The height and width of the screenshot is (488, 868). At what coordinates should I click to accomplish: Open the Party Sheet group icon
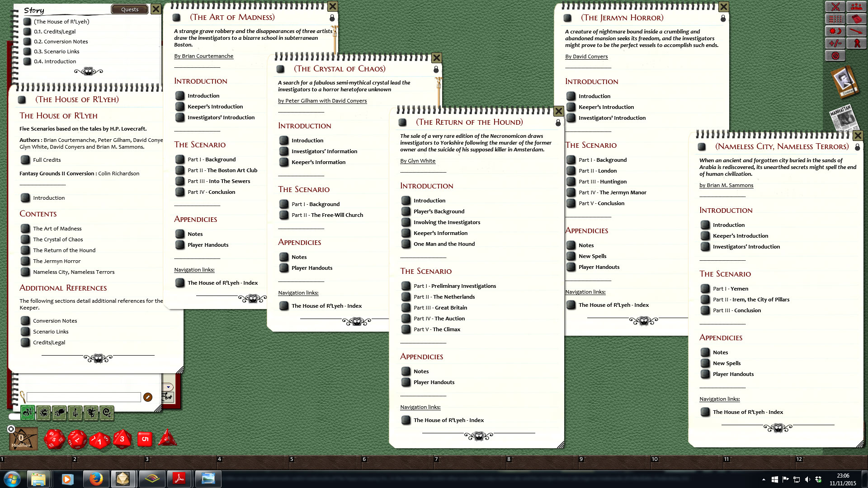tap(856, 6)
